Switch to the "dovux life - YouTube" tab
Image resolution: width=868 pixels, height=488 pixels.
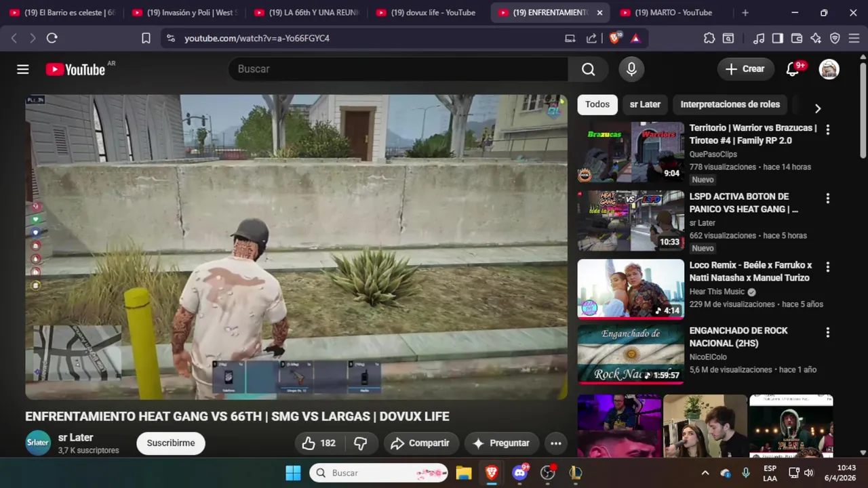click(433, 13)
